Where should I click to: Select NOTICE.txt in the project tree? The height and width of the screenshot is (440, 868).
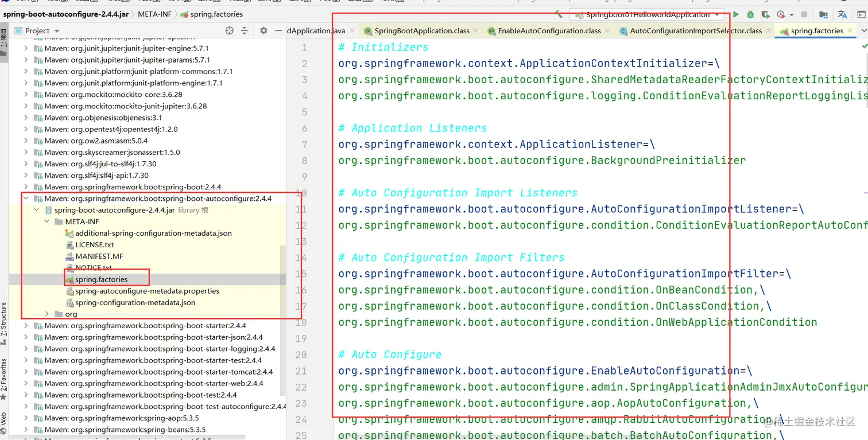94,267
